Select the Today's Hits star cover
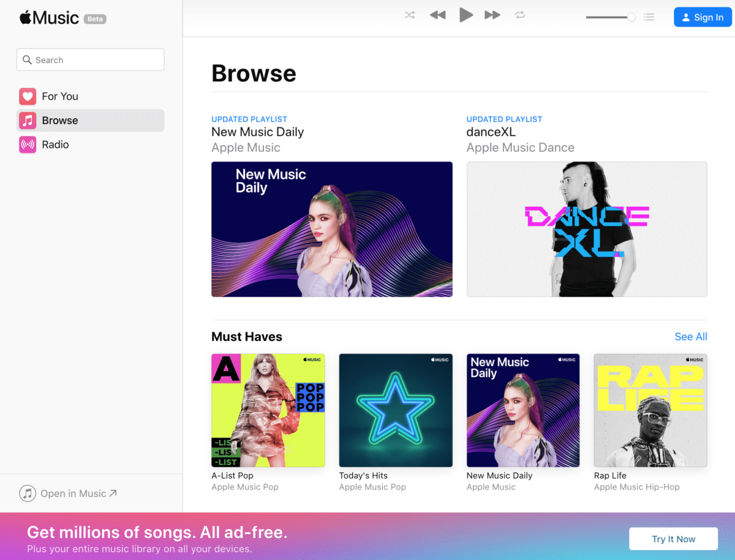The width and height of the screenshot is (735, 560). [396, 410]
